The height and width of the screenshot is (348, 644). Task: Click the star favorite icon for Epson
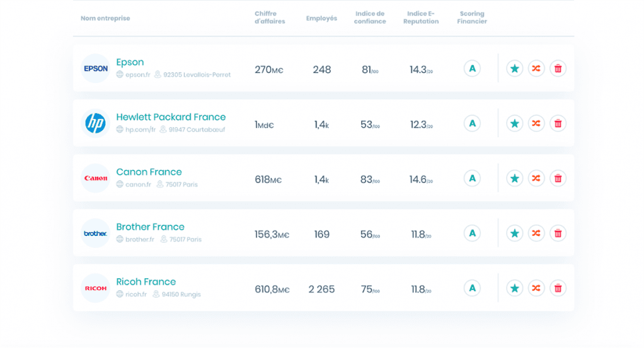click(515, 69)
